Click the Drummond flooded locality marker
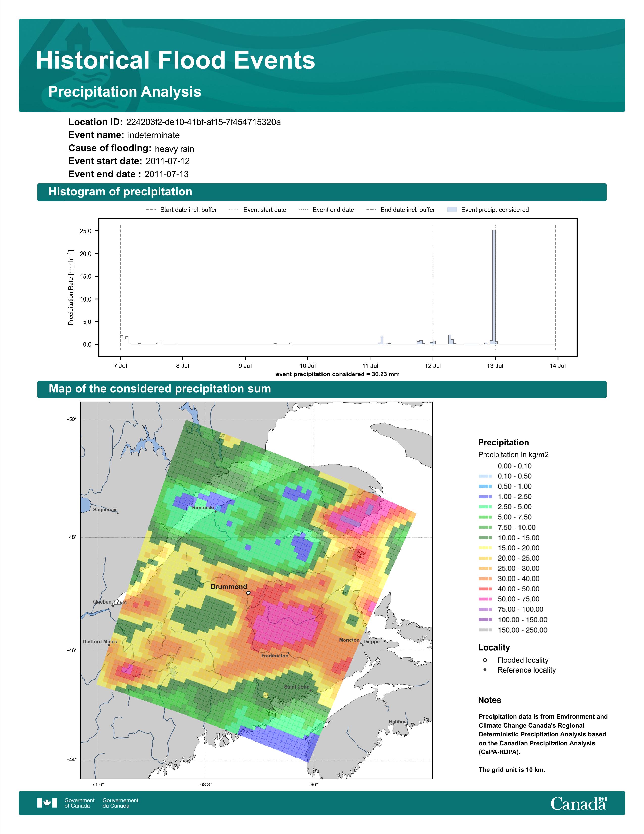This screenshot has width=644, height=834. point(248,593)
